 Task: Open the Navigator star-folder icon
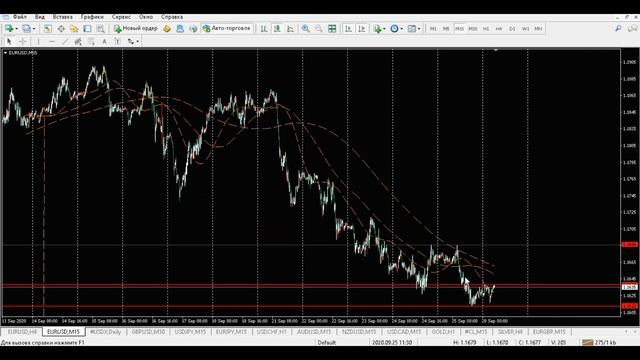click(74, 29)
